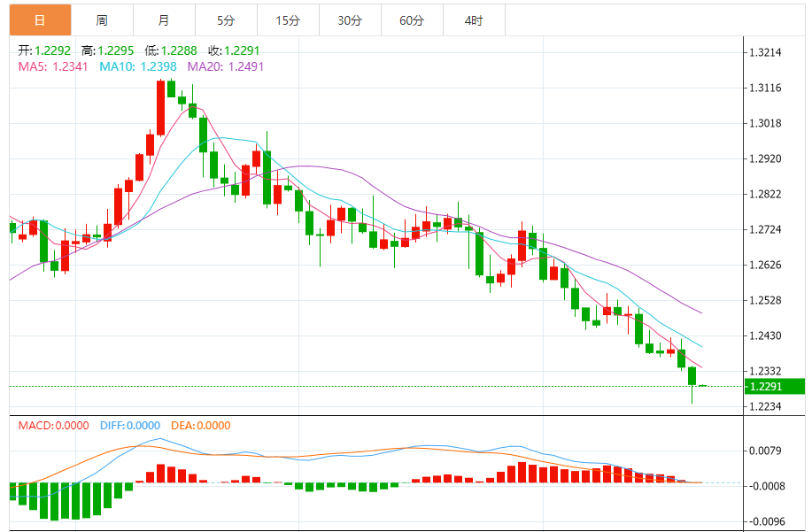Click the 1.2332 price axis label
812x532 pixels.
765,371
